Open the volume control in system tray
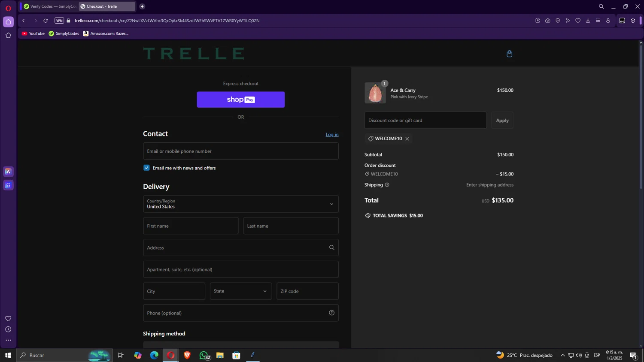Viewport: 644px width, 362px height. tap(579, 355)
